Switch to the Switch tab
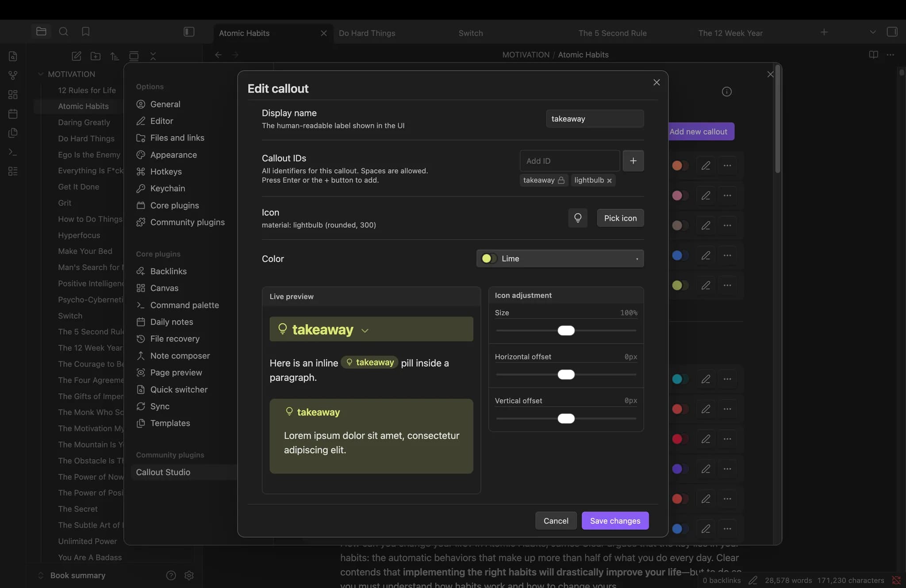The image size is (906, 588). 471,33
